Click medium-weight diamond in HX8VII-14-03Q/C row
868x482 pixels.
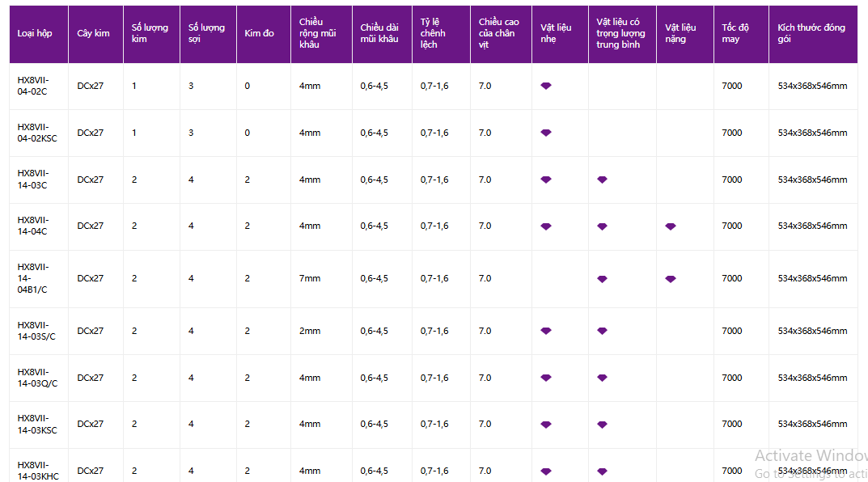[603, 378]
